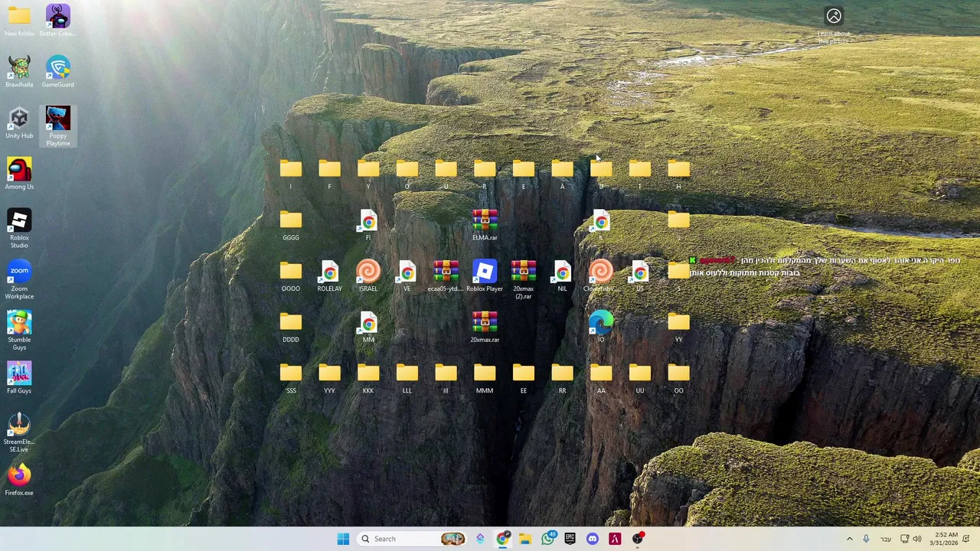Select the Stumble Guys desktop icon
This screenshot has height=551, width=980.
coord(19,331)
